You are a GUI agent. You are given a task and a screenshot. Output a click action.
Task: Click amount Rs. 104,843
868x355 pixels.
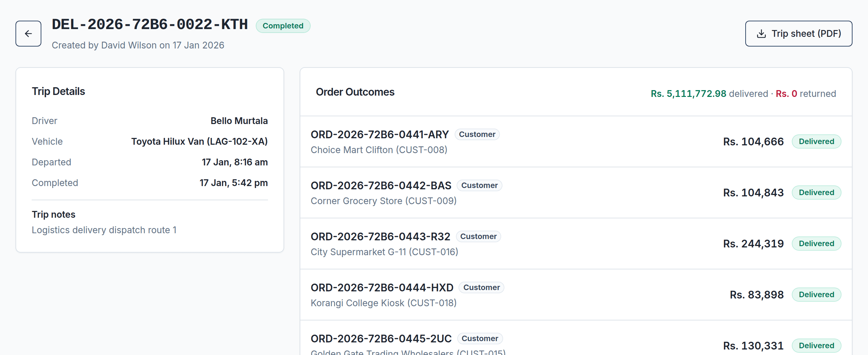[x=753, y=193]
